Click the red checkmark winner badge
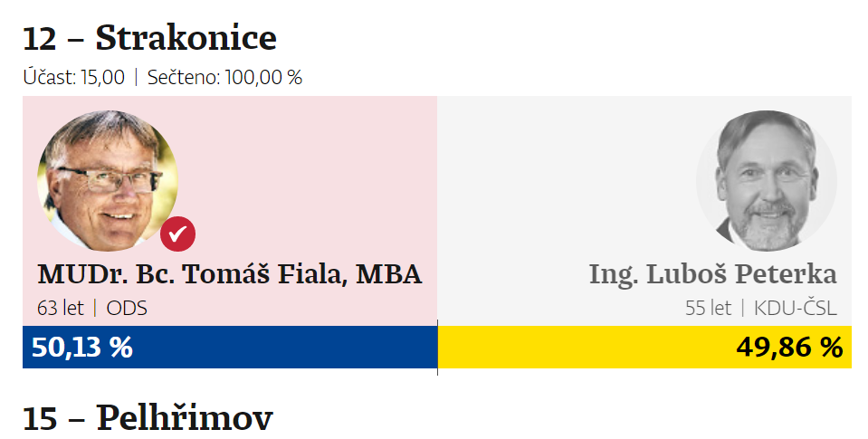Screen dimensions: 868x439 (178, 234)
